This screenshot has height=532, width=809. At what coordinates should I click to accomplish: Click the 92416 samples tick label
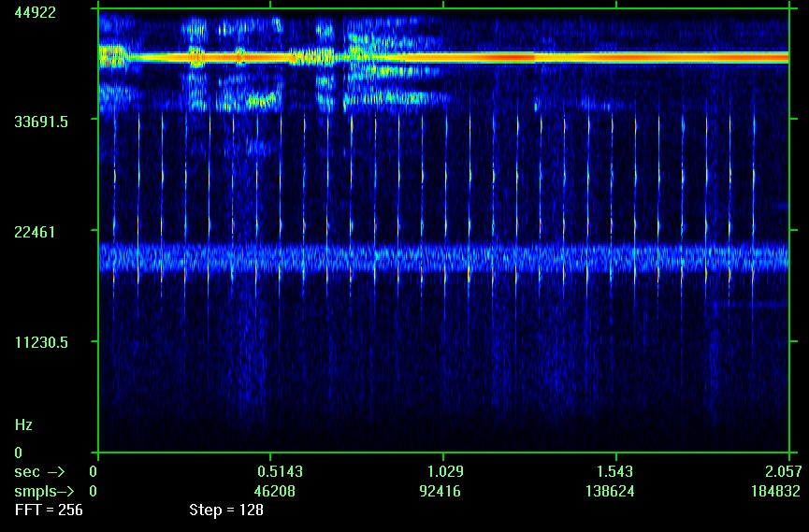tap(441, 491)
